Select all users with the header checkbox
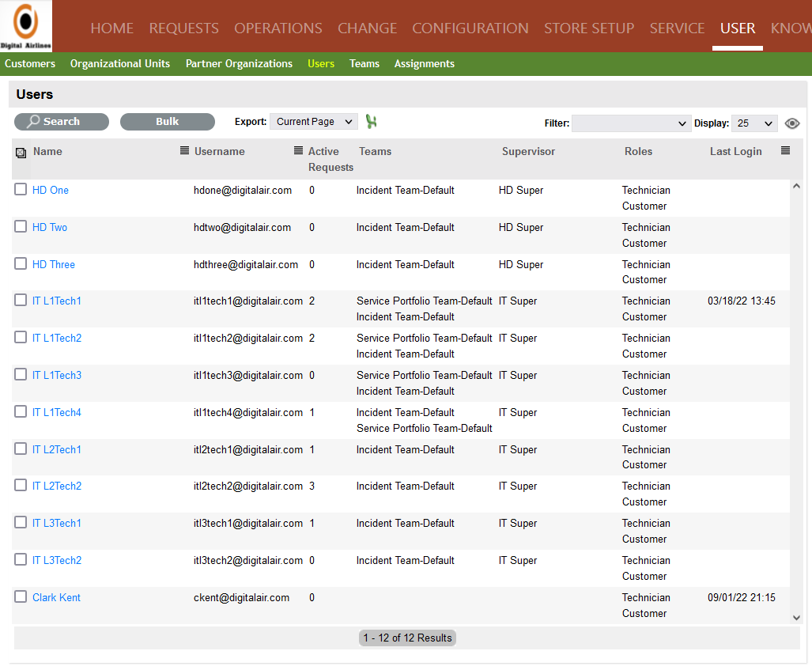 point(21,151)
